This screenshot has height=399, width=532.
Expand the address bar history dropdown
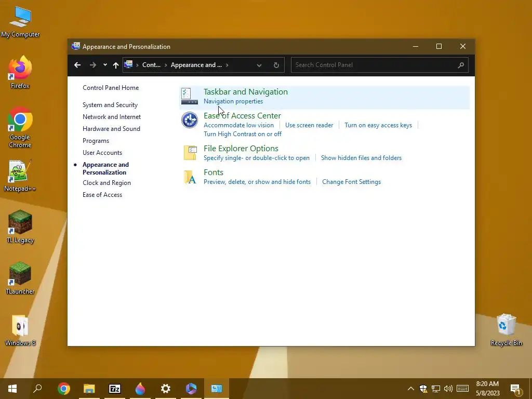(259, 65)
